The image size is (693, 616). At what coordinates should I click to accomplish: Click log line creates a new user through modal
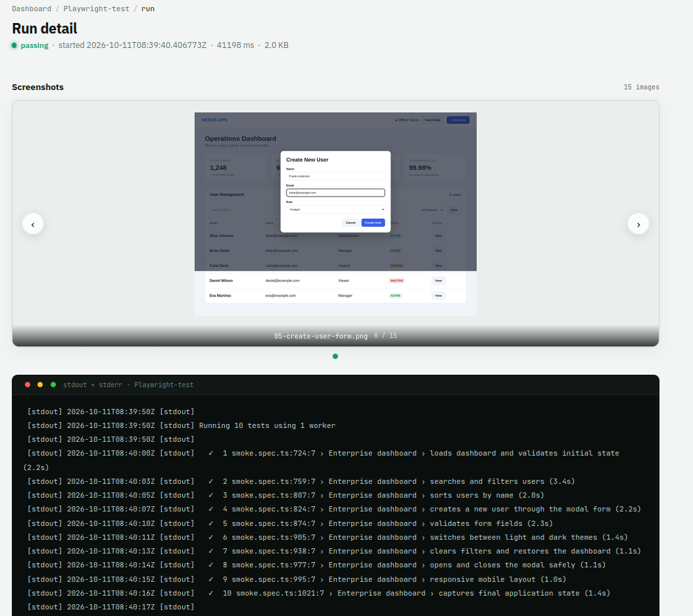pos(334,509)
